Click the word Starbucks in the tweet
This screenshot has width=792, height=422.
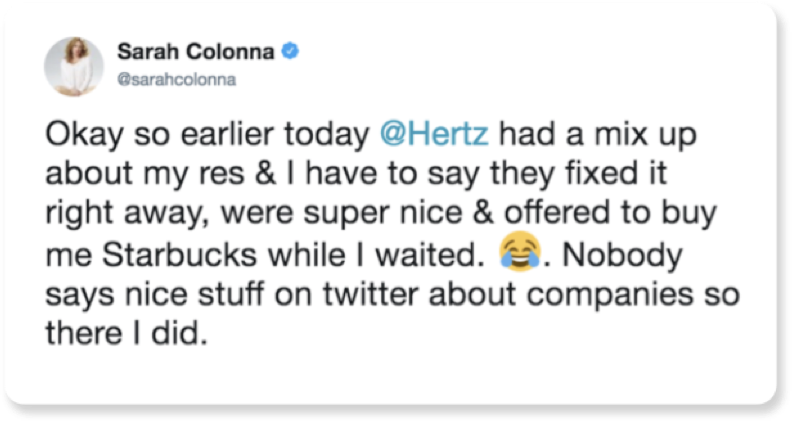179,254
